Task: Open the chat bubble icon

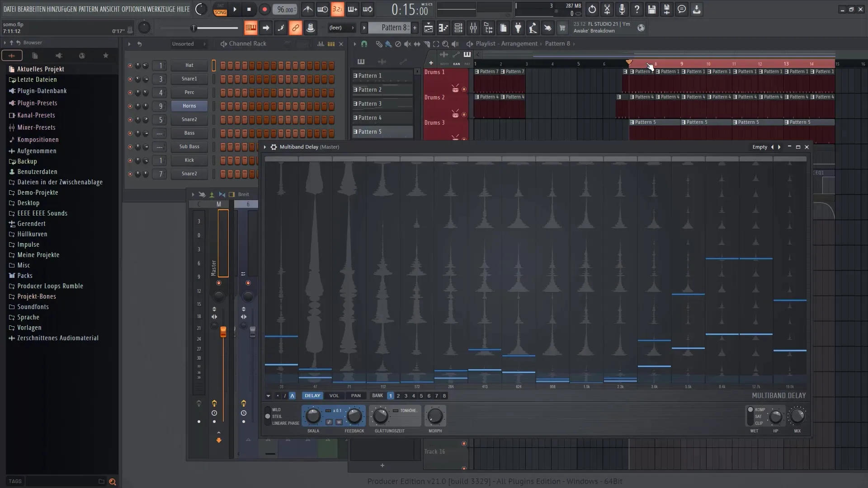Action: click(x=682, y=9)
